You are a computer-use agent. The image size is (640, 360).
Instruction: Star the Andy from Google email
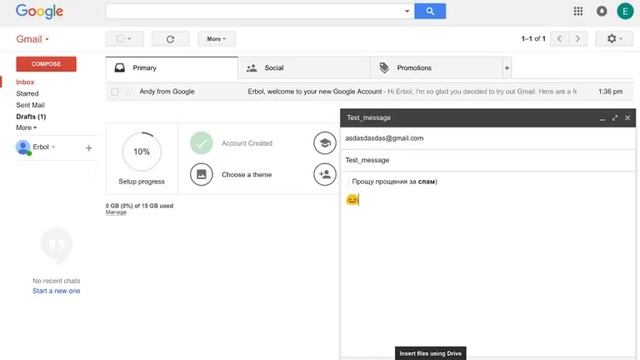point(128,92)
